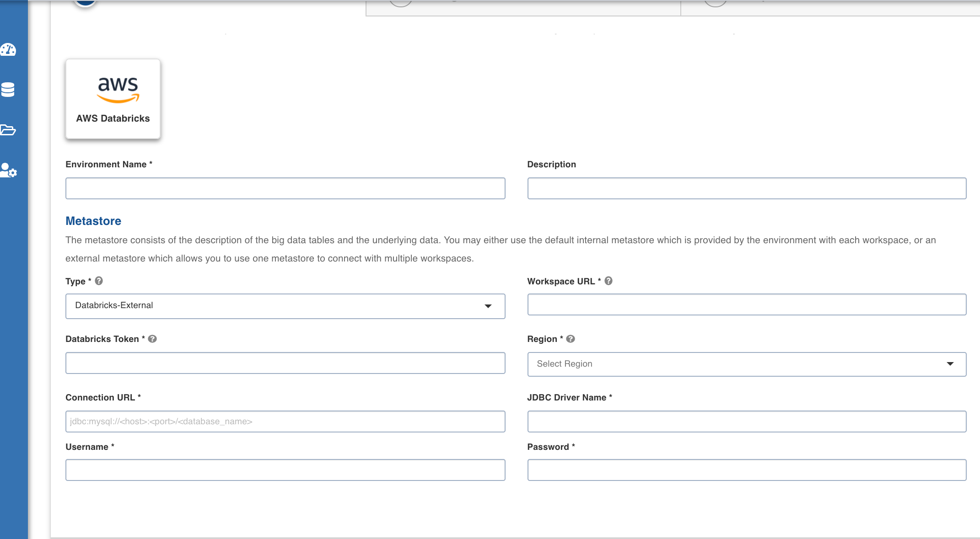
Task: Click the help icon next to Region
Action: (x=571, y=339)
